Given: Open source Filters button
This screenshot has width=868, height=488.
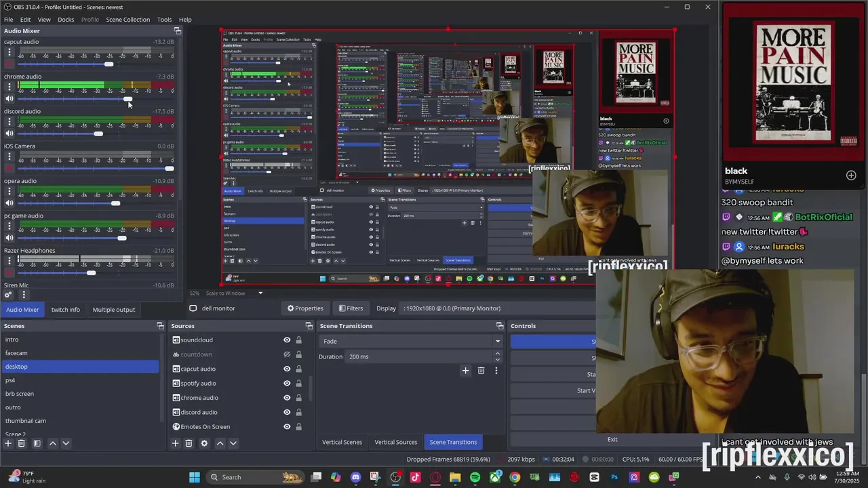Looking at the screenshot, I should [351, 308].
